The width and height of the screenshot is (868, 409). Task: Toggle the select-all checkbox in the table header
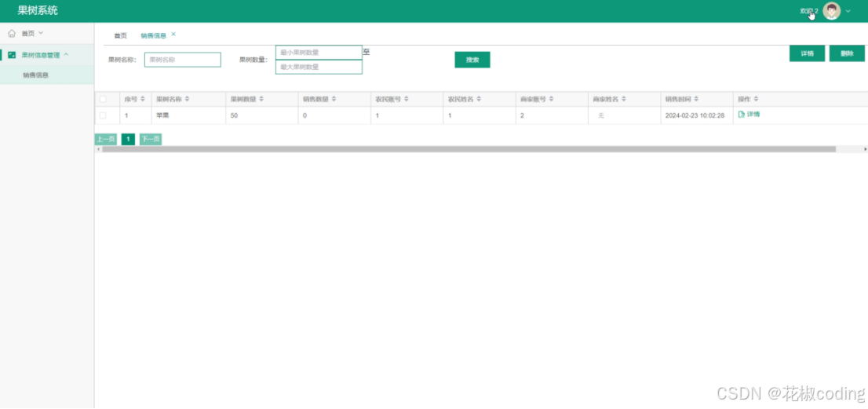point(102,99)
